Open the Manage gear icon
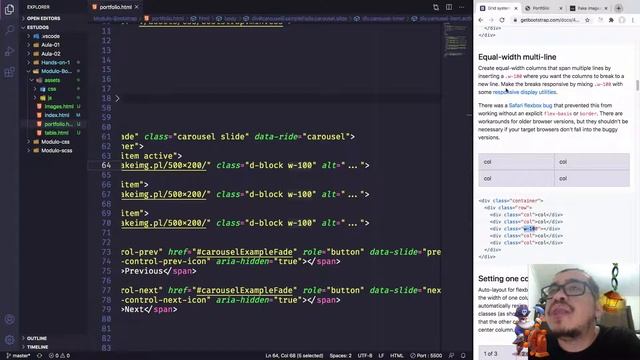The height and width of the screenshot is (360, 640). pyautogui.click(x=9, y=340)
